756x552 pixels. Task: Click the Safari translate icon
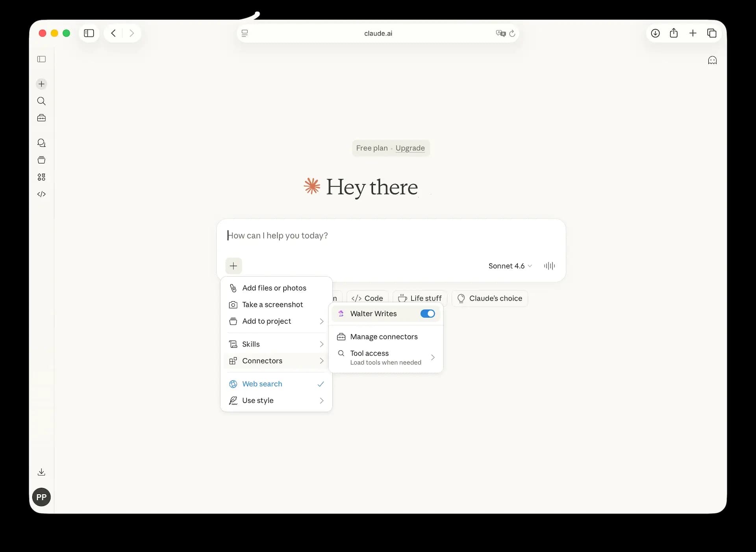pyautogui.click(x=500, y=33)
